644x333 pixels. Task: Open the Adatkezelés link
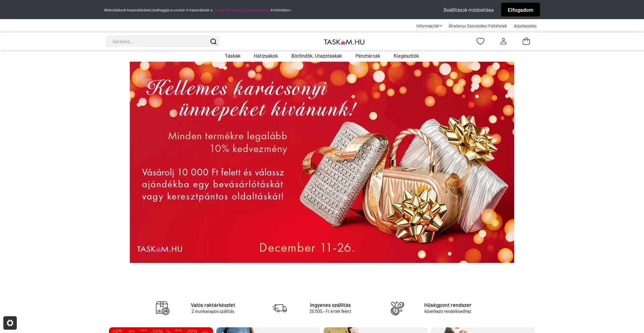point(525,26)
